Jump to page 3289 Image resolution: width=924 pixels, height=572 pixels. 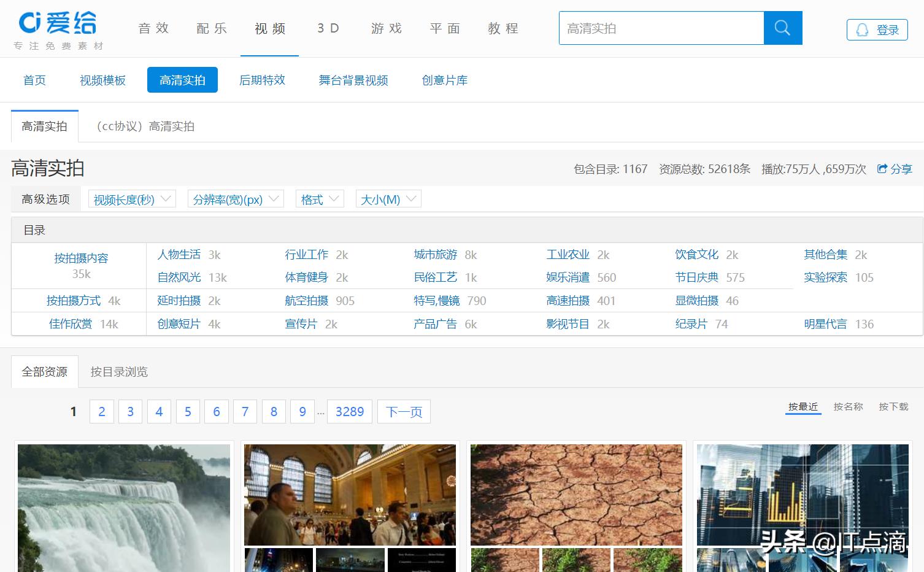tap(349, 411)
